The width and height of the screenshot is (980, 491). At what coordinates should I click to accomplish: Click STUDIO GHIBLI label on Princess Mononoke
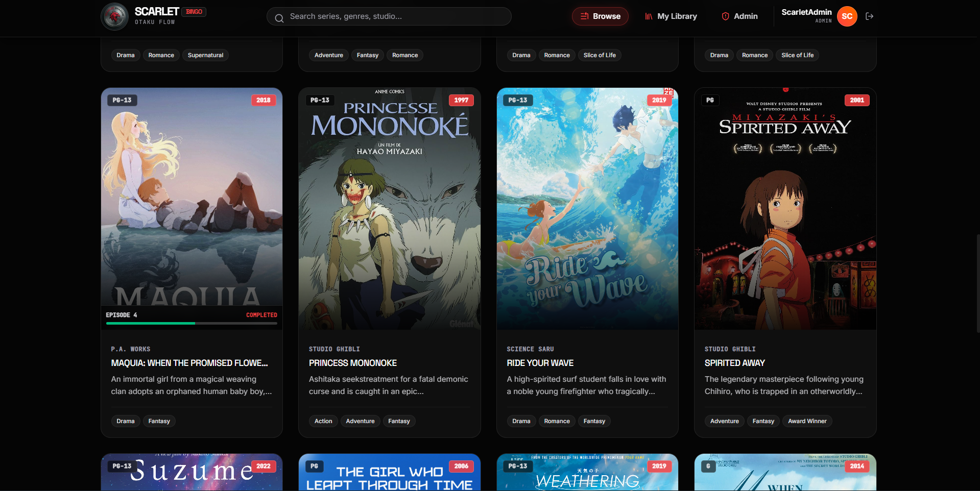(x=334, y=349)
